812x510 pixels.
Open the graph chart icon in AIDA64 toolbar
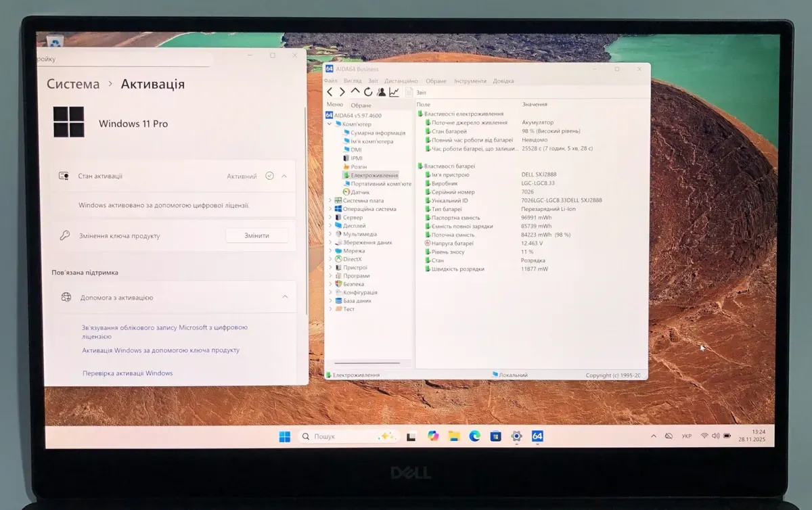point(394,92)
